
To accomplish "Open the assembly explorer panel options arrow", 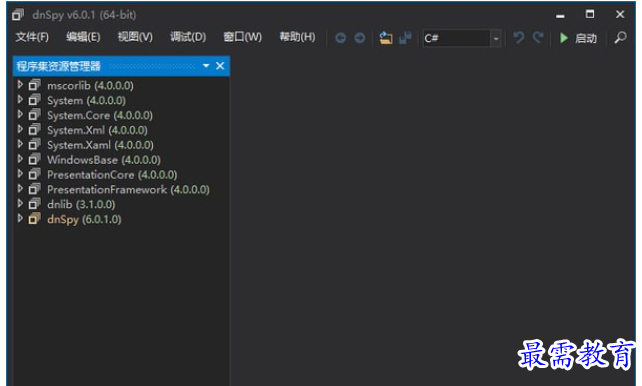I will point(206,65).
